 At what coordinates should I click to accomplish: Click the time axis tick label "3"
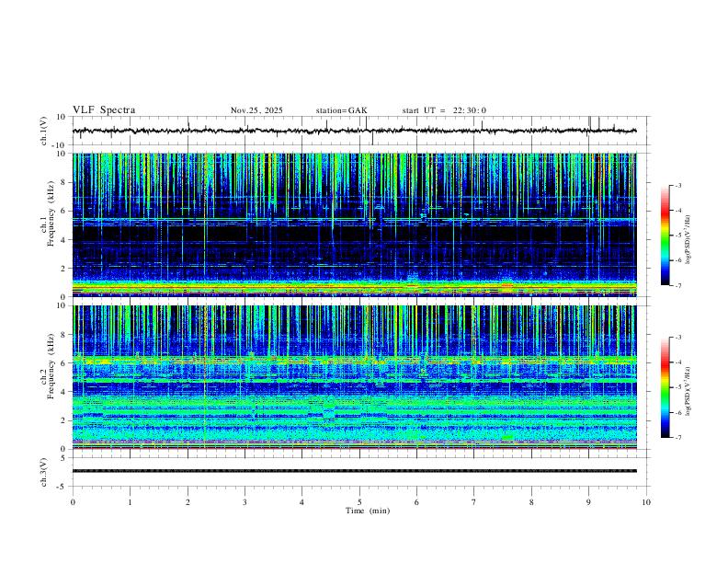tap(245, 502)
